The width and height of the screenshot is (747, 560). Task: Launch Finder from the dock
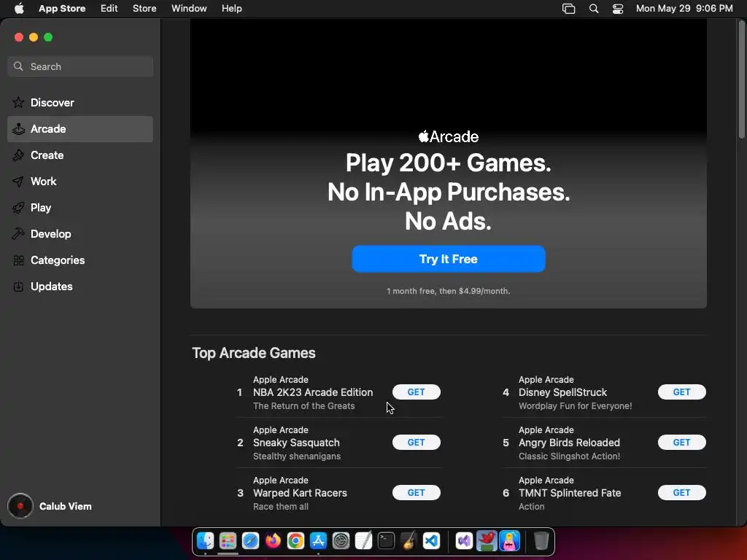point(205,540)
